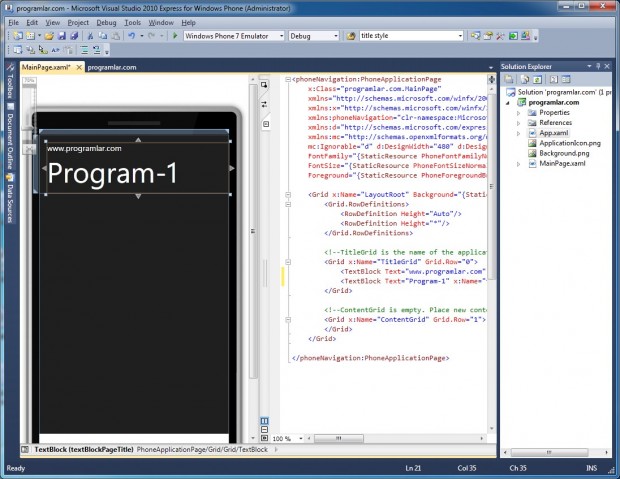Click the Open File folder icon
This screenshot has height=479, width=620.
coord(49,36)
